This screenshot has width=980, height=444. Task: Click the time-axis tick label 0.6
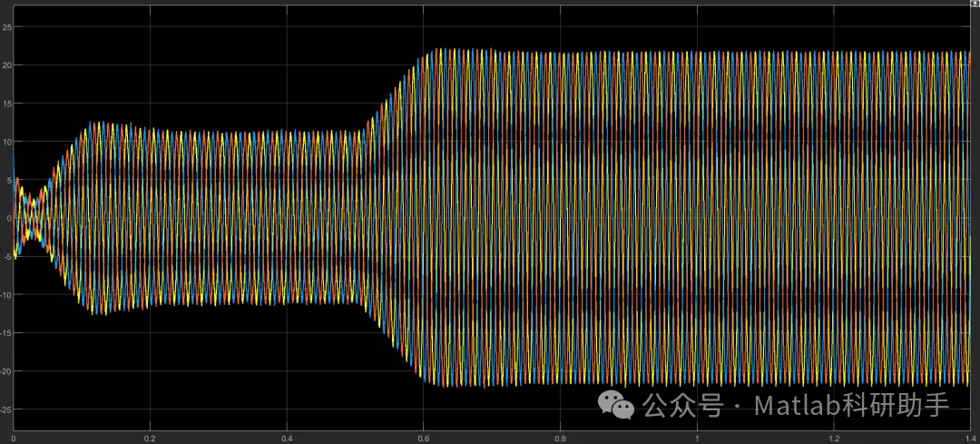pyautogui.click(x=423, y=439)
